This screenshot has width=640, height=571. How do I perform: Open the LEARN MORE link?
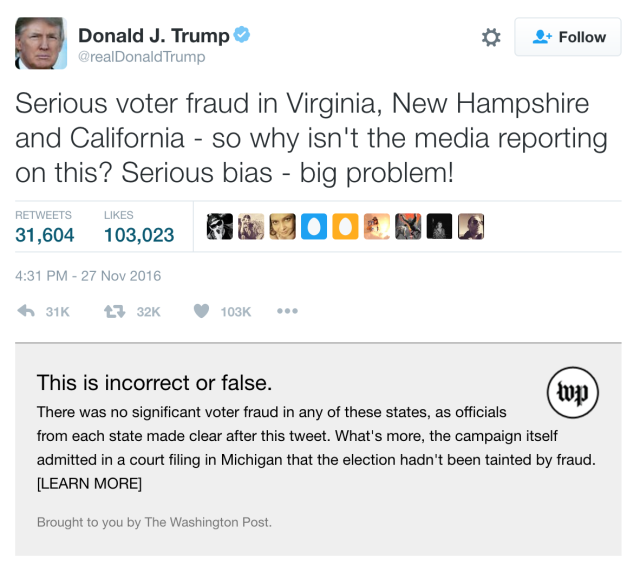point(89,484)
